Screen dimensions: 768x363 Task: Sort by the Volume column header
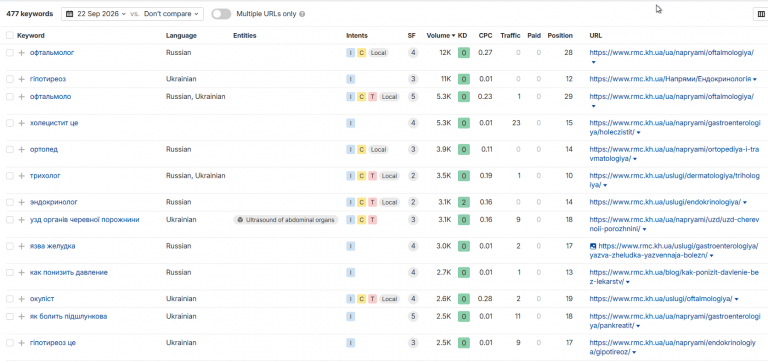click(x=441, y=35)
